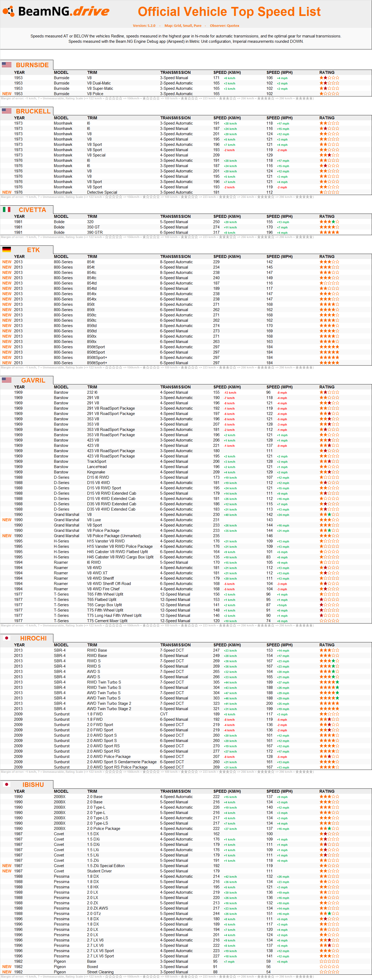Click the YEAR header in the ETK table
The image size is (372, 980).
point(19,256)
